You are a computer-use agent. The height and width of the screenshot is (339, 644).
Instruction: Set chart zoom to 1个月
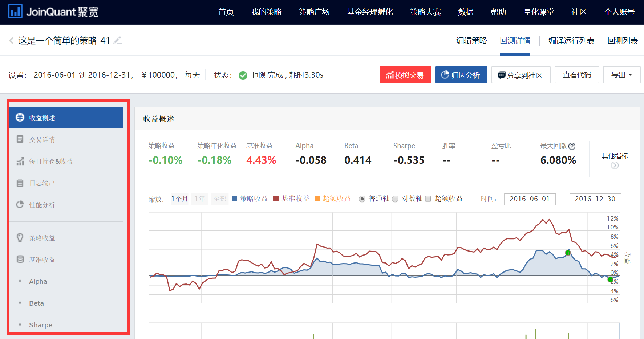point(179,199)
